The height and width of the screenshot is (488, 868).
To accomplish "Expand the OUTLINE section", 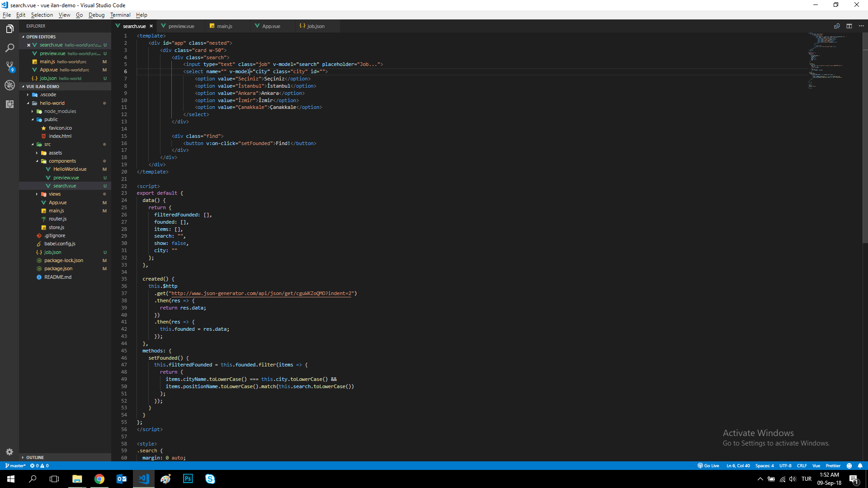I will click(35, 457).
